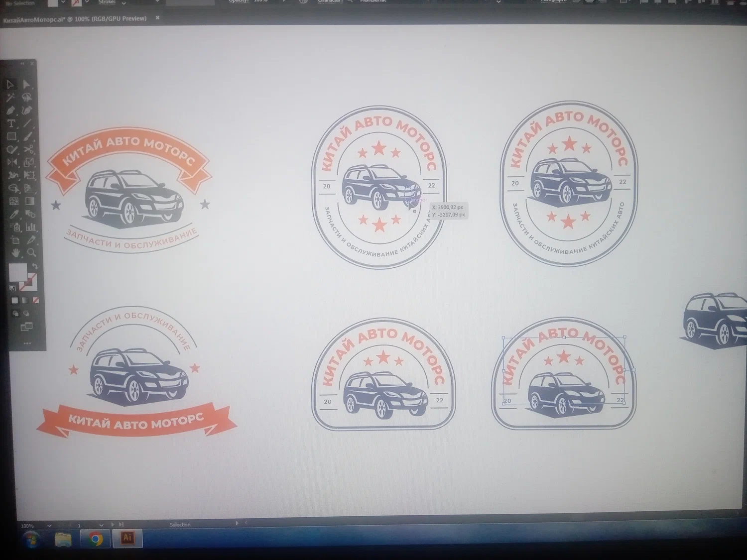Open Google Chrome from the taskbar
This screenshot has height=560, width=747.
(x=96, y=539)
